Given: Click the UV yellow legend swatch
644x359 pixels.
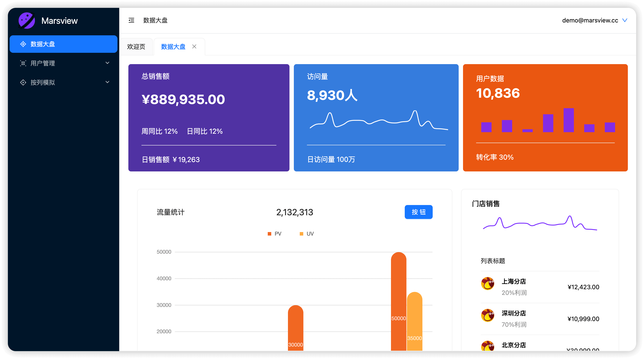Looking at the screenshot, I should click(301, 234).
